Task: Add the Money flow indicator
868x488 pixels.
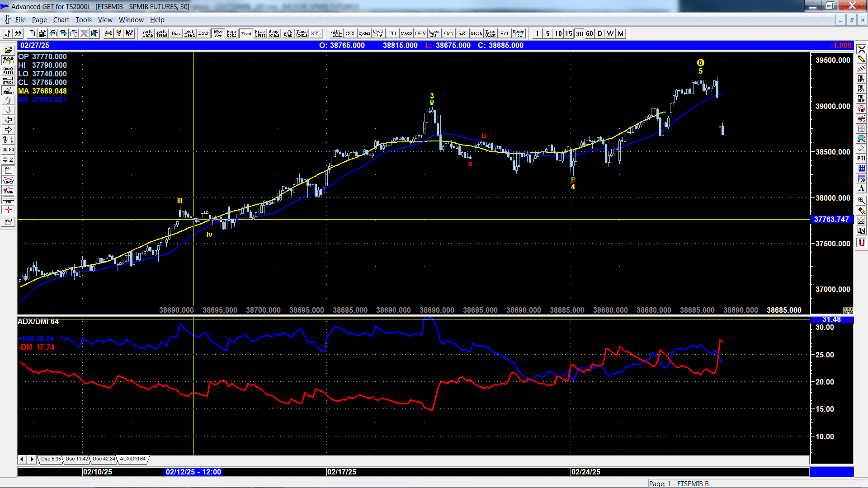Action: coord(518,33)
